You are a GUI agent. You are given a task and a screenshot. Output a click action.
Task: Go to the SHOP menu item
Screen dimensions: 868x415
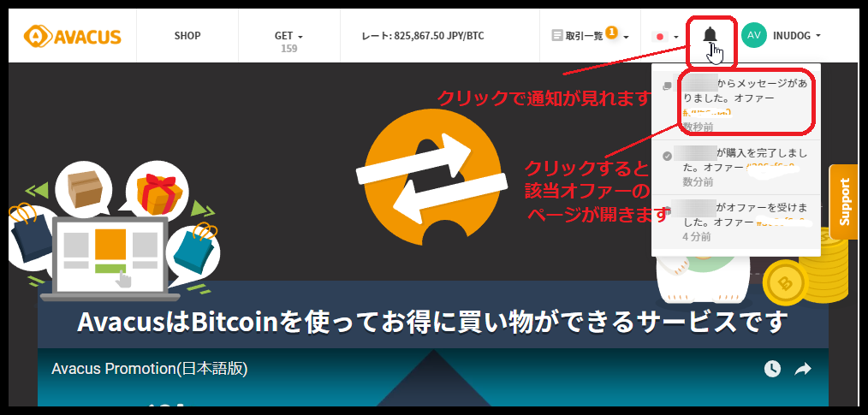coord(187,36)
